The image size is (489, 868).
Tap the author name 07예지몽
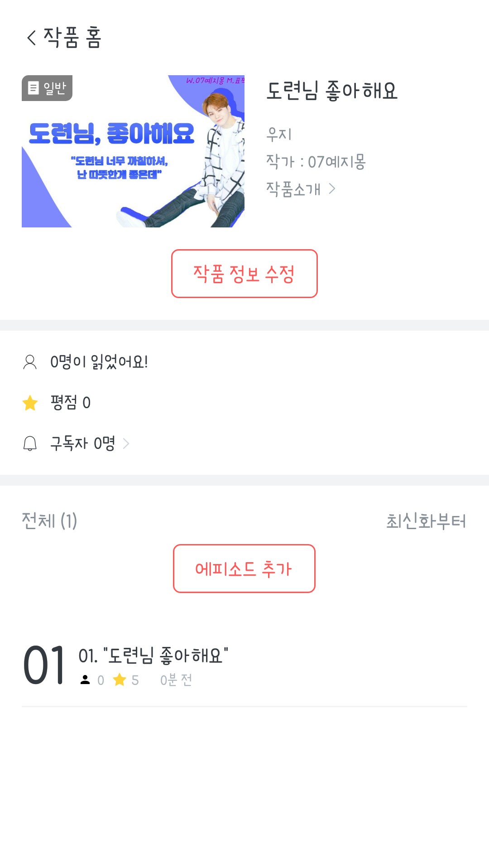(x=336, y=162)
